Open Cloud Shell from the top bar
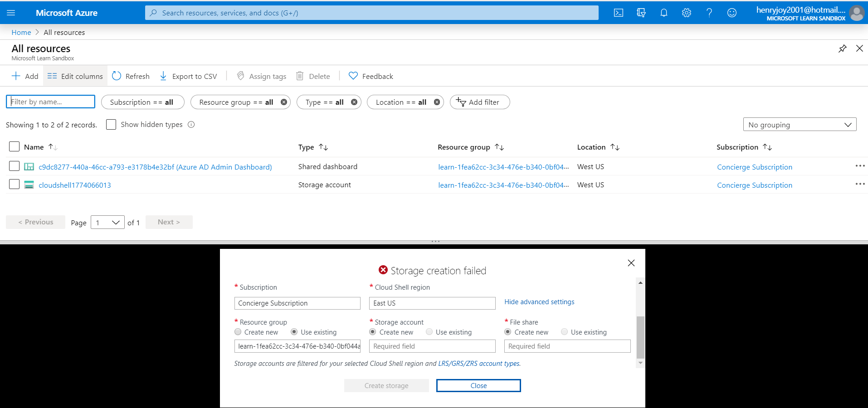Screen dimensions: 868x408 [618, 13]
